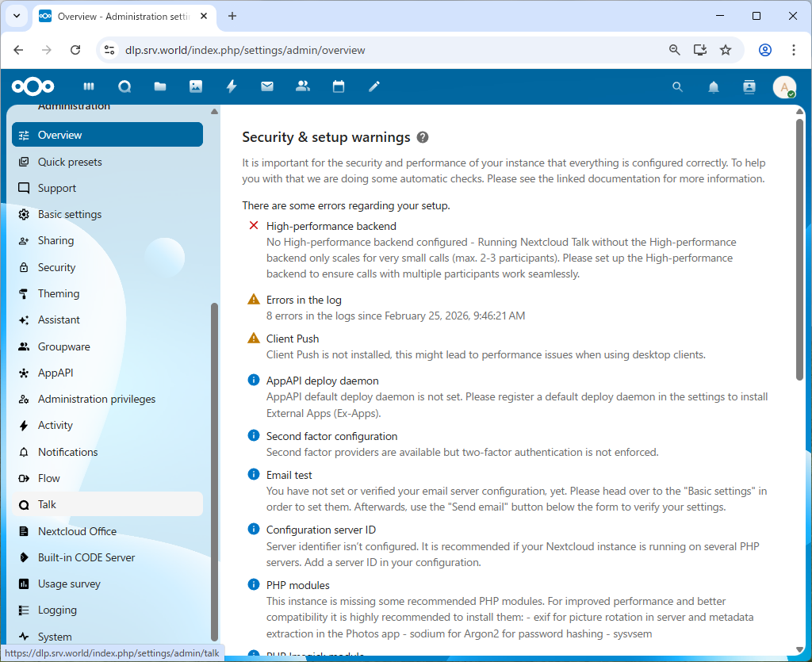
Task: Open the Notes pencil icon
Action: click(374, 86)
